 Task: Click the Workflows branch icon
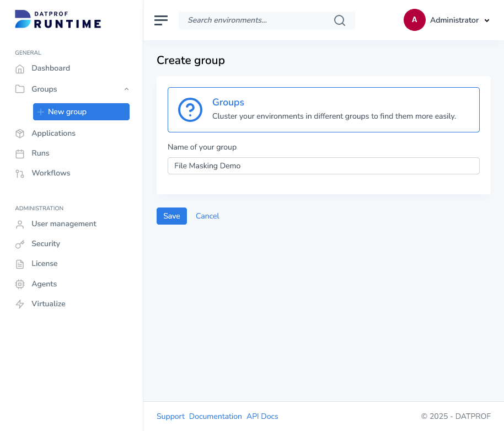click(x=20, y=174)
